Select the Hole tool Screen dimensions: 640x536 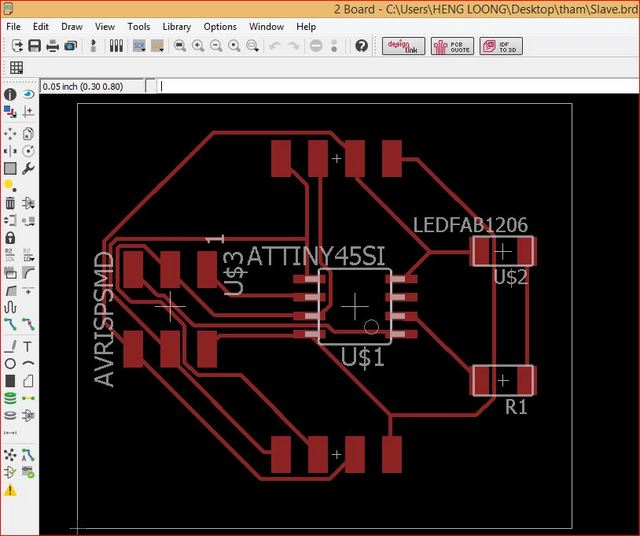10,416
